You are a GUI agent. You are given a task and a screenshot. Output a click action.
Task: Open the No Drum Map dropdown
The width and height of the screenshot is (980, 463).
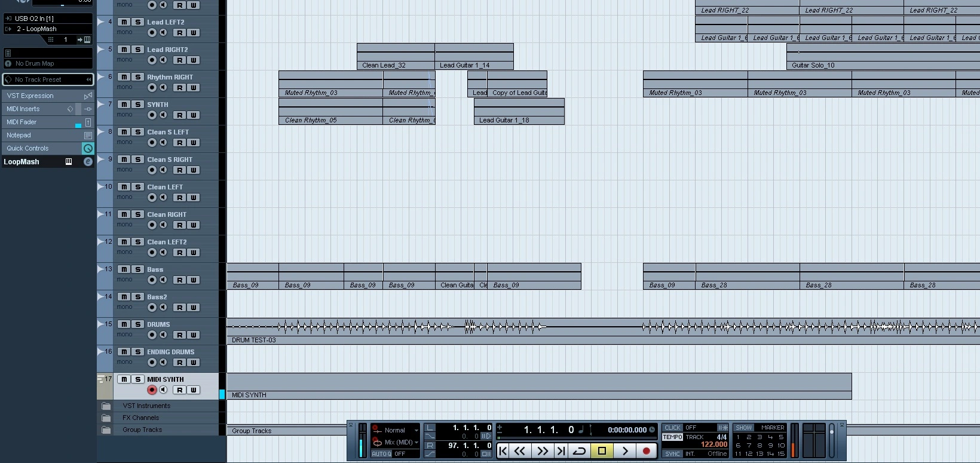click(x=48, y=63)
